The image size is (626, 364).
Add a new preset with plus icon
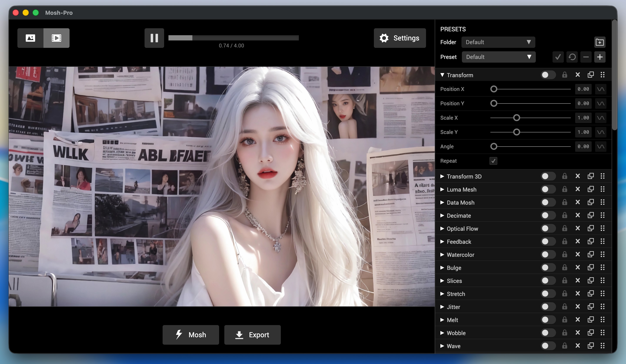pyautogui.click(x=600, y=57)
